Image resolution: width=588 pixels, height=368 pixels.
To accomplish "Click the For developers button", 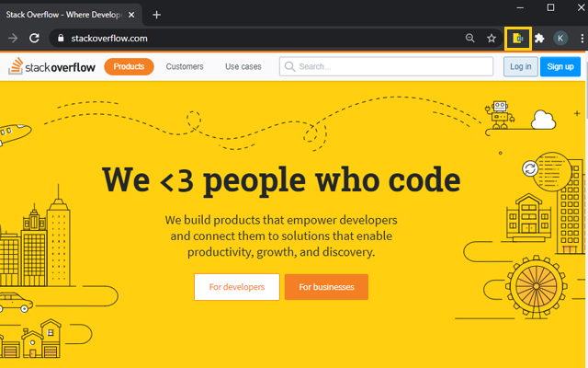I will coord(237,287).
